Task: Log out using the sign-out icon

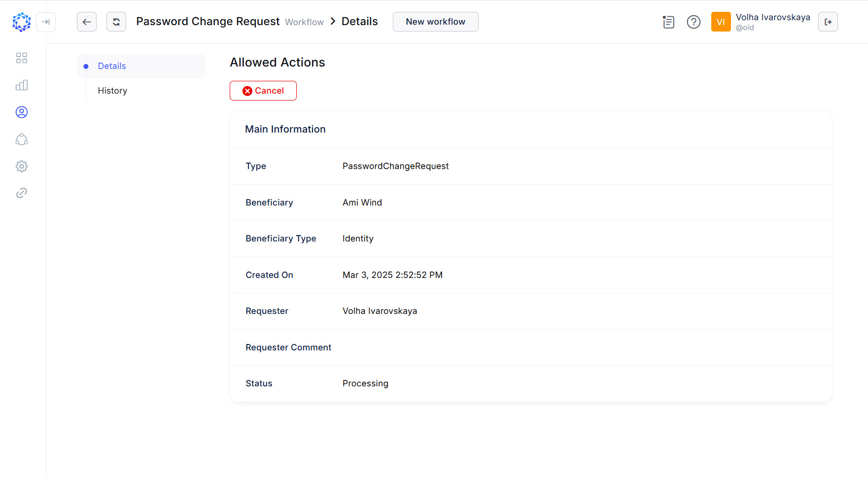Action: (x=828, y=22)
